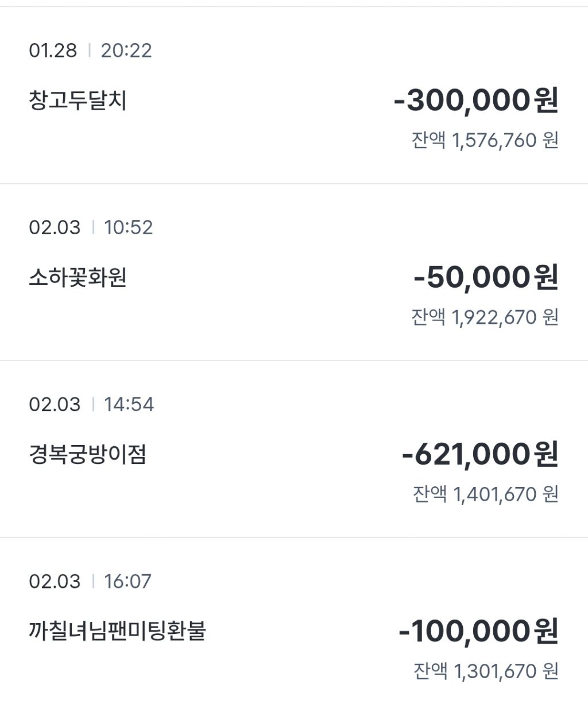Click the 잔액 1,922,670 원 balance
Screen dimensions: 588x708
[485, 317]
